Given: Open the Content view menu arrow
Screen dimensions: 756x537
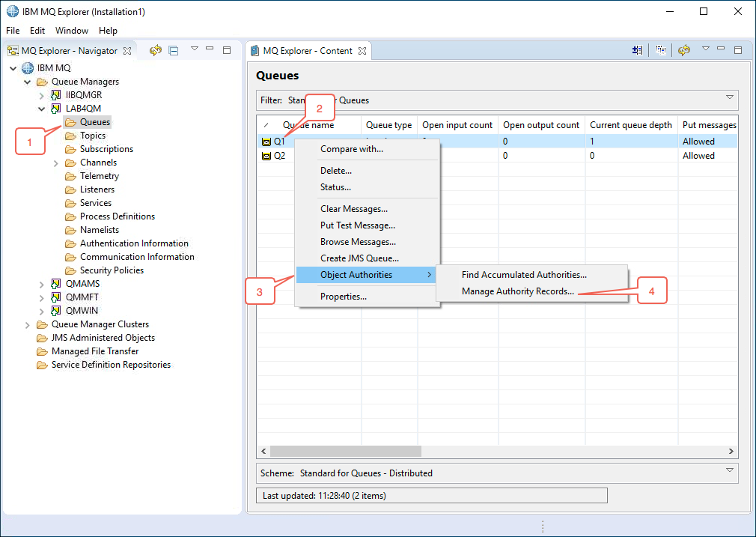Looking at the screenshot, I should click(705, 48).
